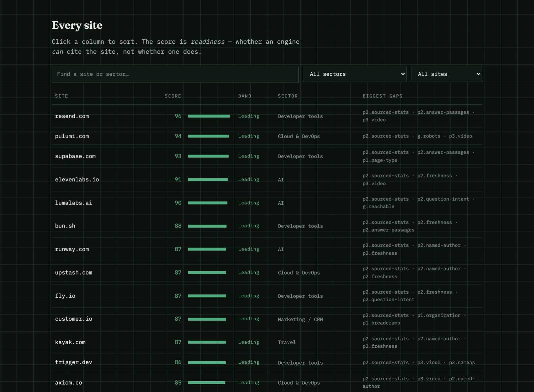534x392 pixels.
Task: Click the score 94 for pulumi.com
Action: click(178, 136)
